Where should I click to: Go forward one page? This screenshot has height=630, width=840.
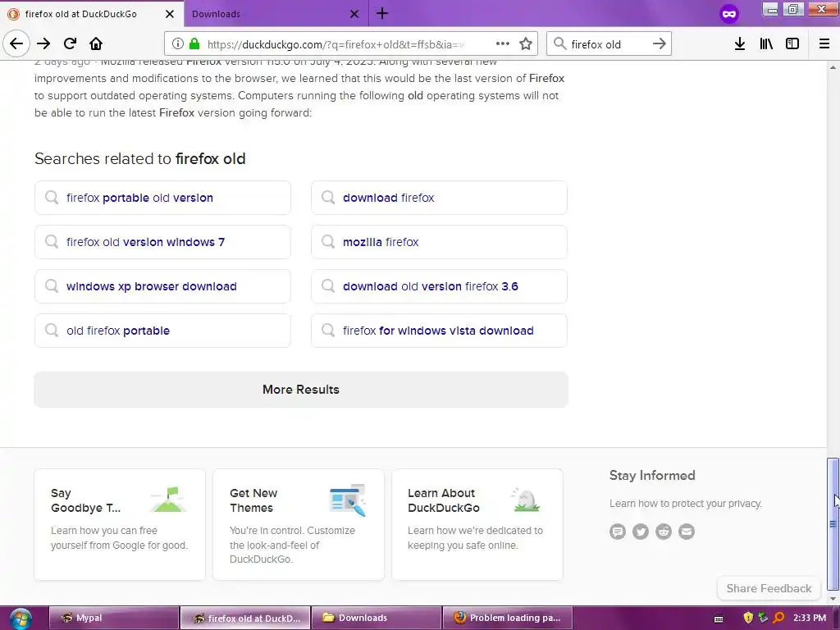[x=43, y=43]
